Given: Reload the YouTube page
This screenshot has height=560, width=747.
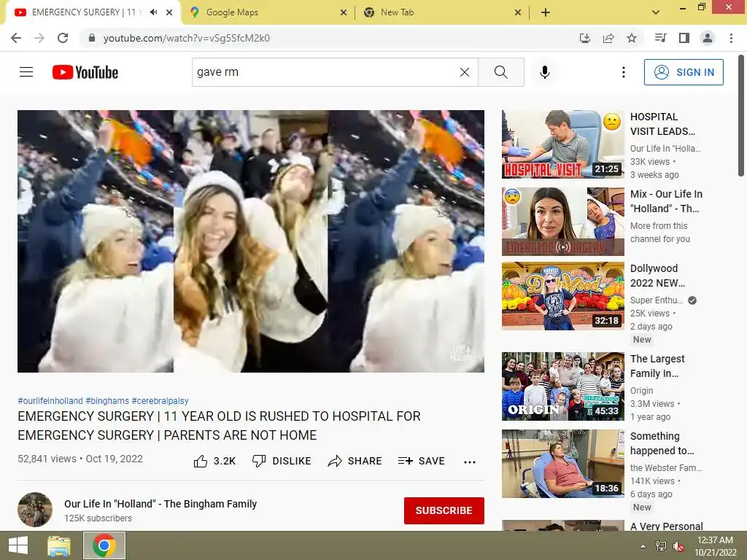Looking at the screenshot, I should tap(63, 38).
